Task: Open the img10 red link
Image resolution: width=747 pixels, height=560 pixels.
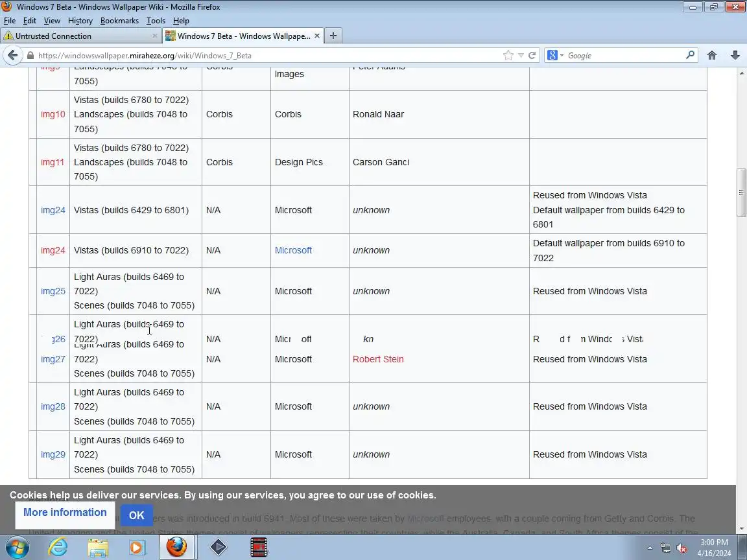Action: [53, 114]
